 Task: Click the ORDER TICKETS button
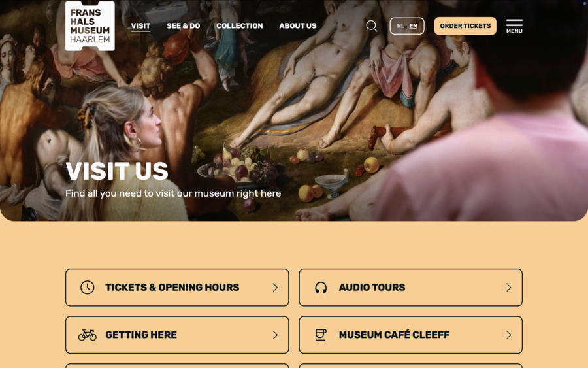[465, 26]
